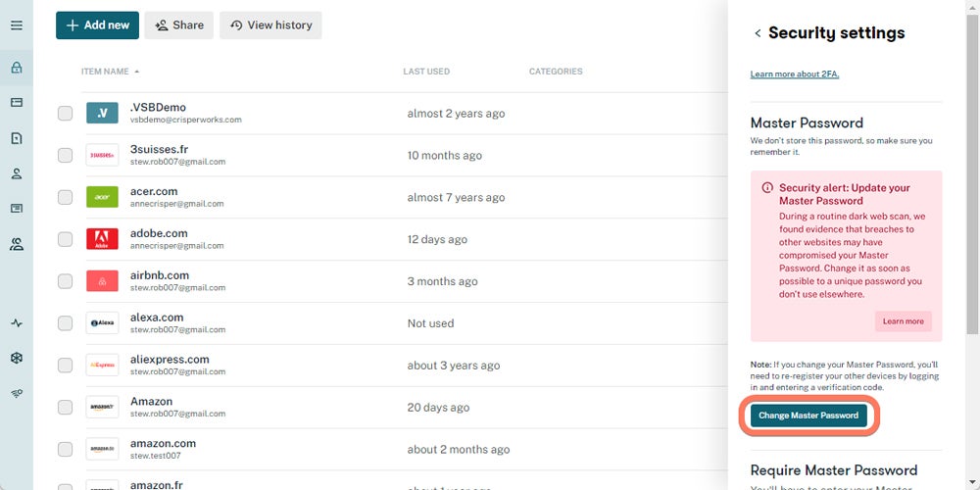Go to Payments card icon in sidebar
This screenshot has height=490, width=980.
pyautogui.click(x=16, y=103)
